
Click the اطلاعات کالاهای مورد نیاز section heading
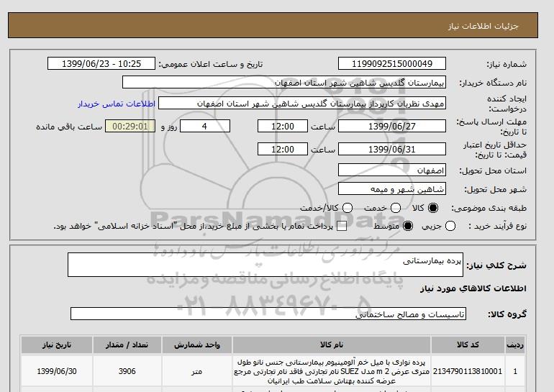(473, 288)
